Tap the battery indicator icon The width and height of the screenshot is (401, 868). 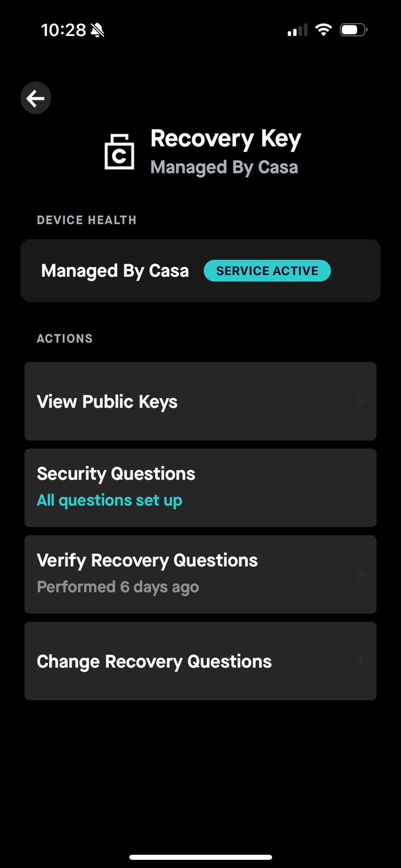coord(352,29)
